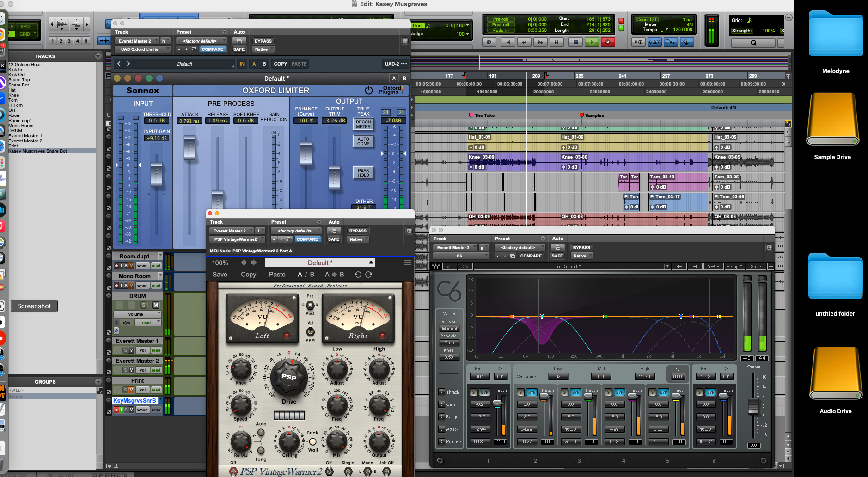This screenshot has height=477, width=868.
Task: Click the Opto behavior button in C6
Action: tap(449, 343)
